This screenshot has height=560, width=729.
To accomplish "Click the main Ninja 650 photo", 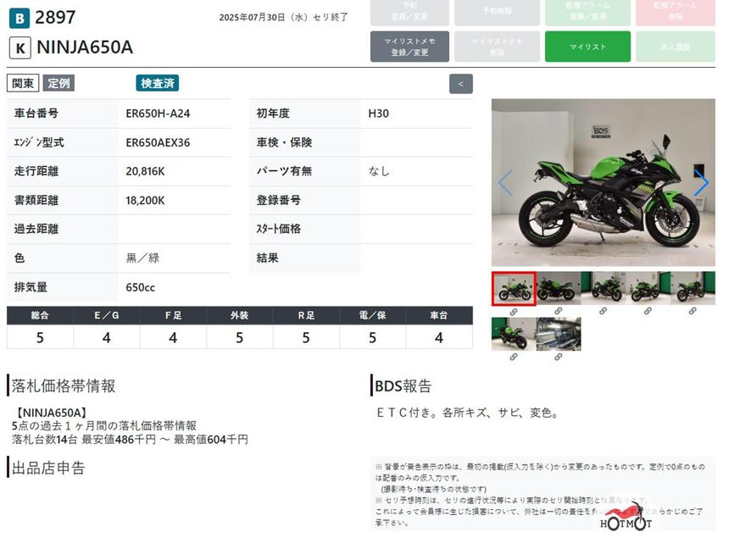I will tap(603, 182).
